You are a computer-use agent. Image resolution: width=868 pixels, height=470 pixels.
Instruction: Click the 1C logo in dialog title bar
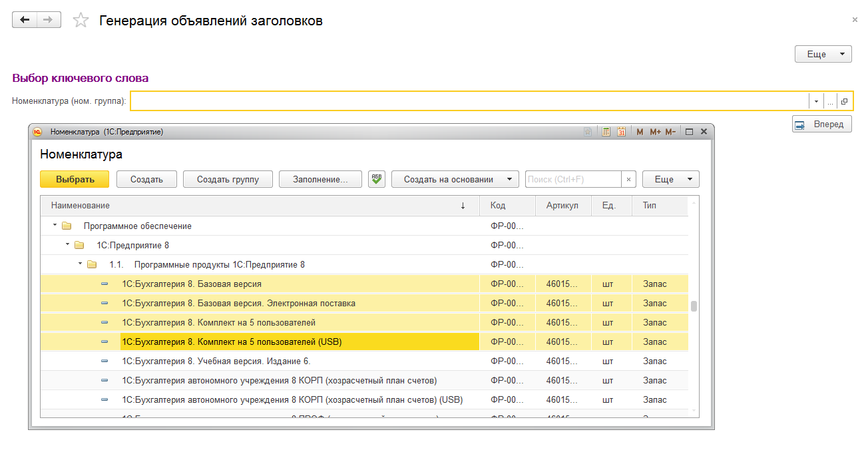[x=37, y=132]
